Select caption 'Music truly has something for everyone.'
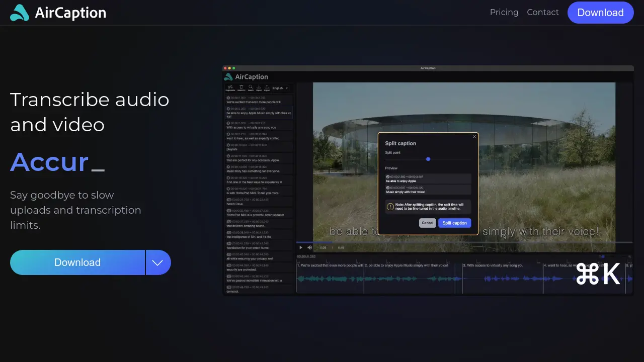 coord(259,169)
